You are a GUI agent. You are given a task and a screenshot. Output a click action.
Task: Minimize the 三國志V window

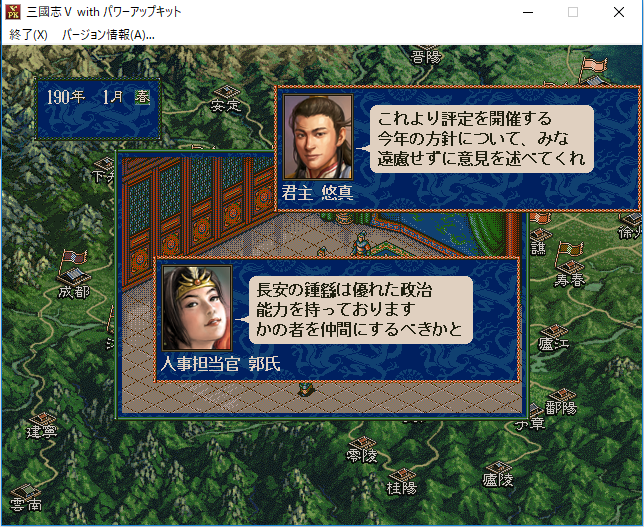528,12
